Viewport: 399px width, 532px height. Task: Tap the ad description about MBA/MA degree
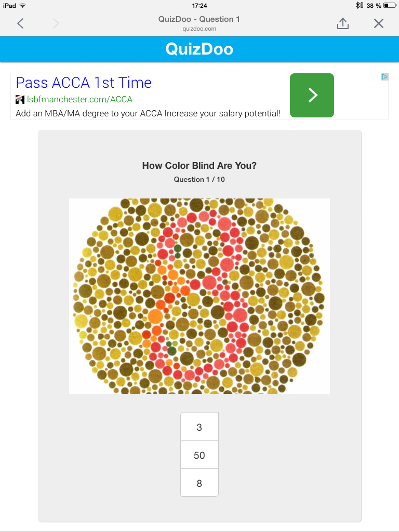coord(148,113)
